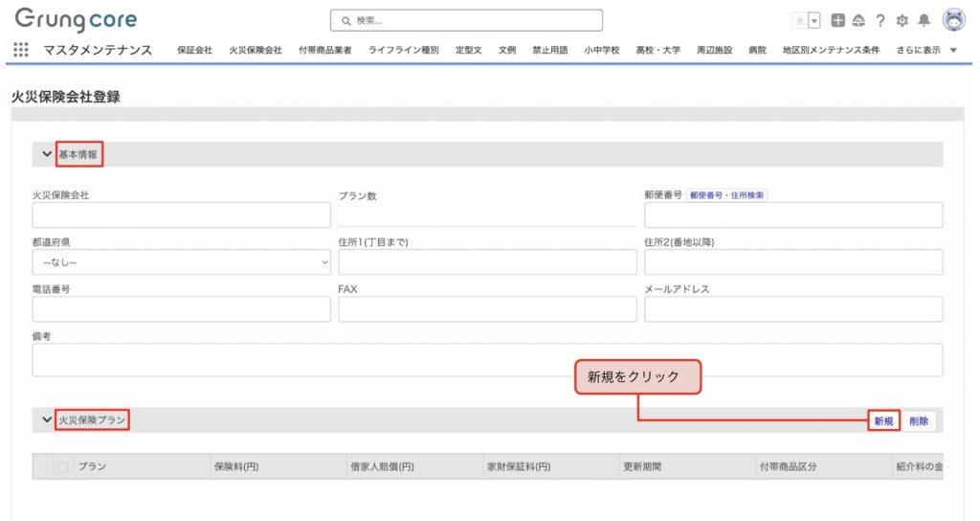The height and width of the screenshot is (521, 980).
Task: Open the notifications bell icon
Action: (x=924, y=20)
